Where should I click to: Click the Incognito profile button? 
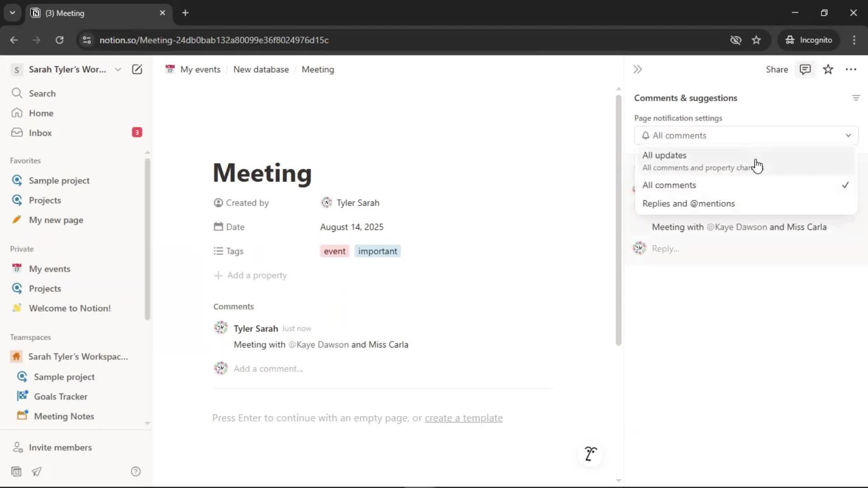tap(808, 40)
